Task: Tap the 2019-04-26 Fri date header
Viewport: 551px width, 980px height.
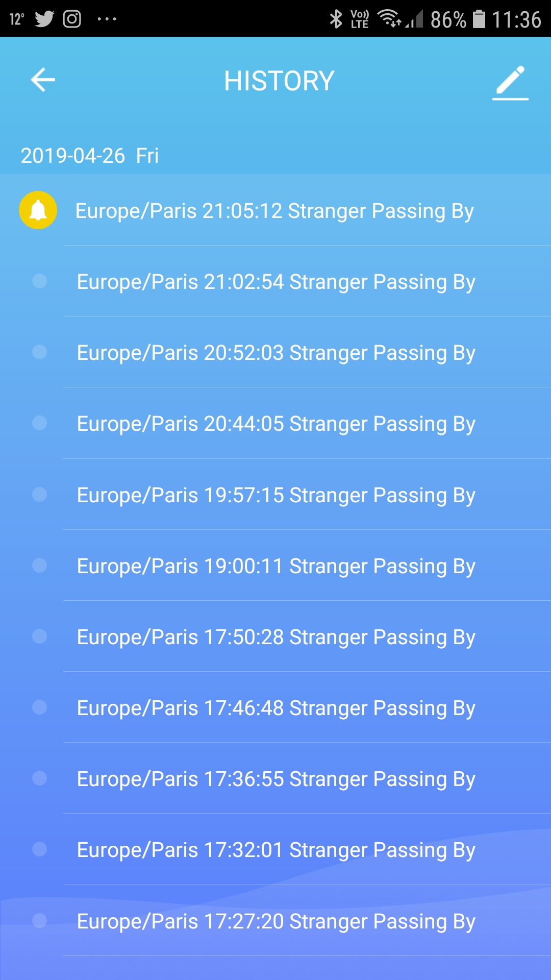Action: [90, 156]
